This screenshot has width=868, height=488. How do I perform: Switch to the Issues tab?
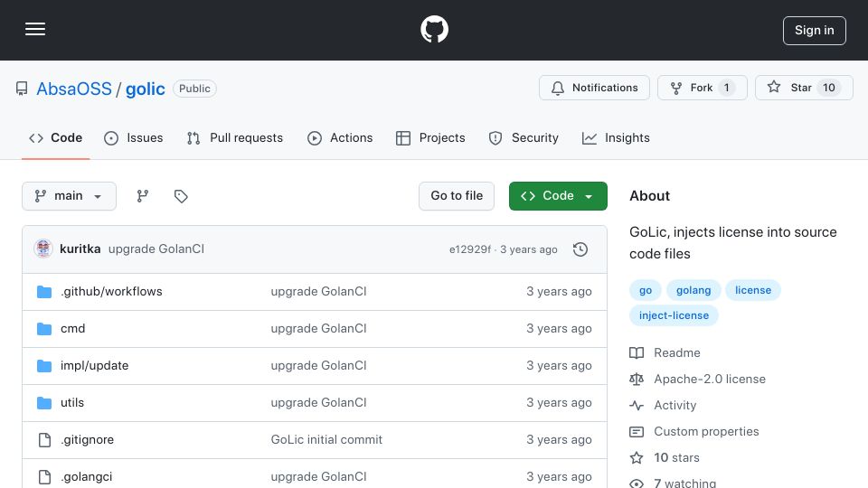point(134,137)
